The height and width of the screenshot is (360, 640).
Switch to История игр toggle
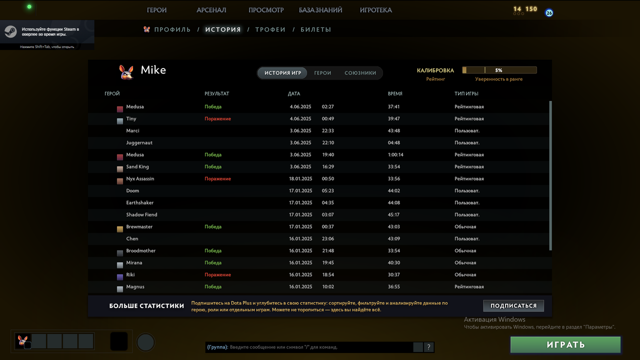point(282,73)
